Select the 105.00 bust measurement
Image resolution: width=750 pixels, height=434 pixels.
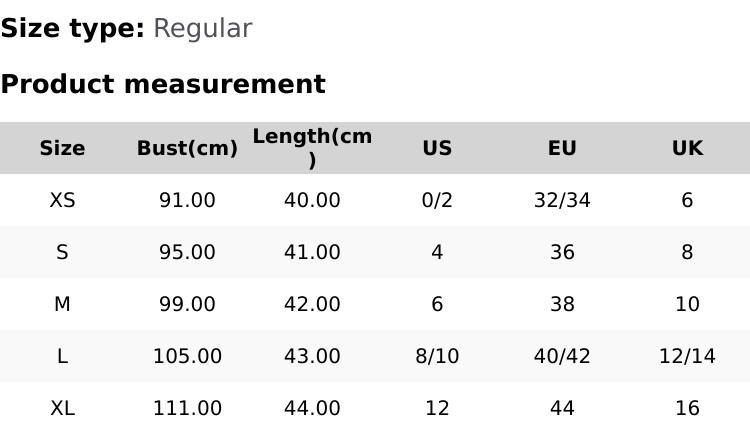187,356
